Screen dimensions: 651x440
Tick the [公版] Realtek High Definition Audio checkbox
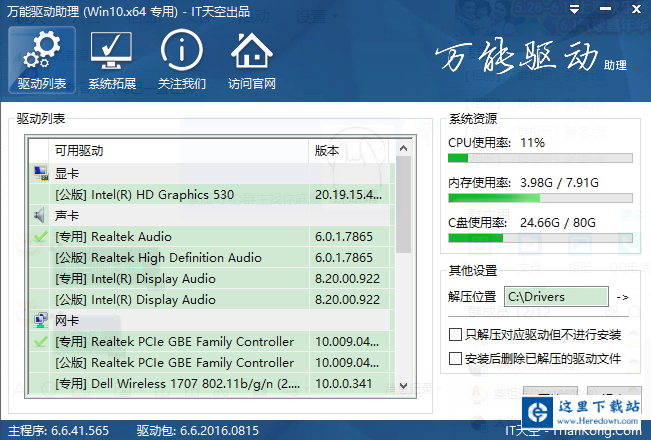(40, 257)
